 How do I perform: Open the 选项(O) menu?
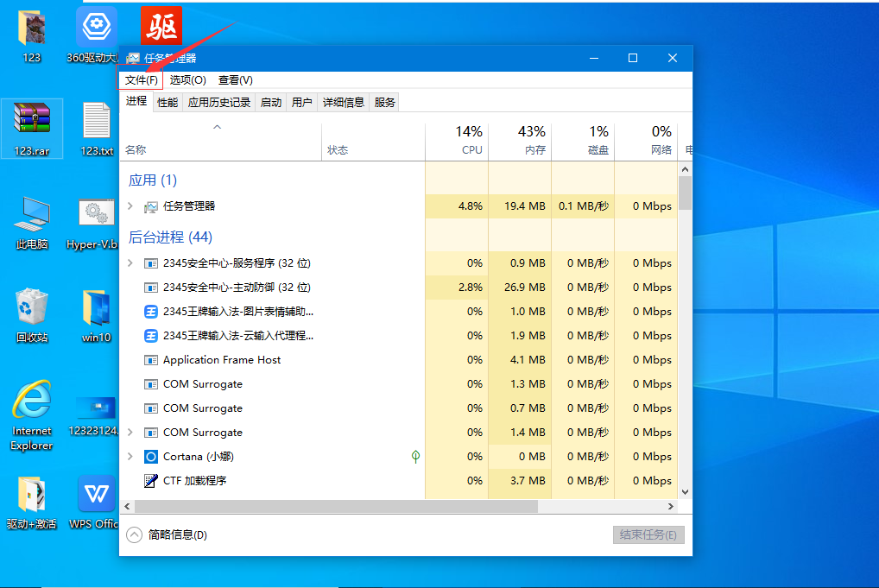[187, 80]
